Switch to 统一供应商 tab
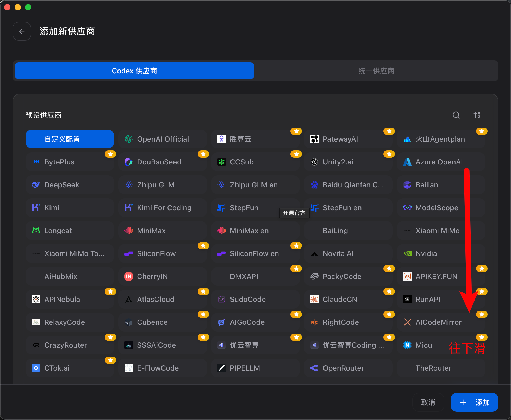Image resolution: width=511 pixels, height=420 pixels. [x=376, y=71]
